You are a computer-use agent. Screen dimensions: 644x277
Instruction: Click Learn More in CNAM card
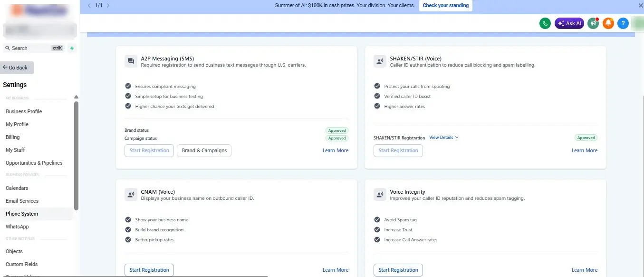pos(336,270)
